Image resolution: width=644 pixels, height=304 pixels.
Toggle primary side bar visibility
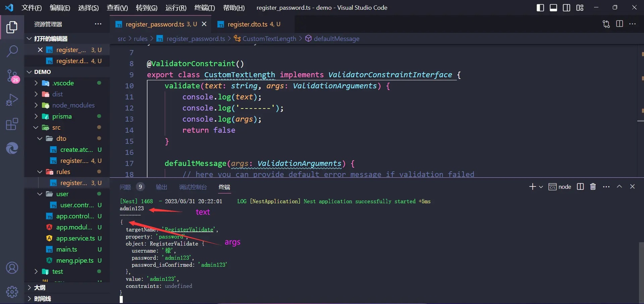540,8
